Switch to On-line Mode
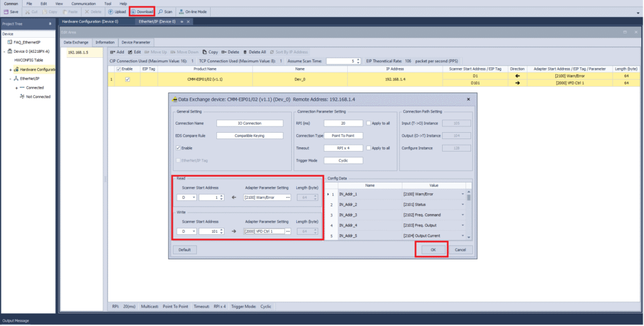644x326 pixels. [x=192, y=12]
